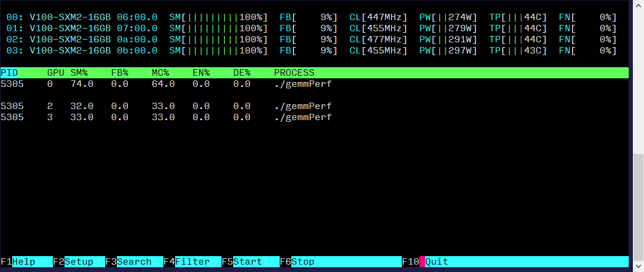The height and width of the screenshot is (272, 644).
Task: Click F6 Stop in the bottom bar
Action: [x=341, y=261]
